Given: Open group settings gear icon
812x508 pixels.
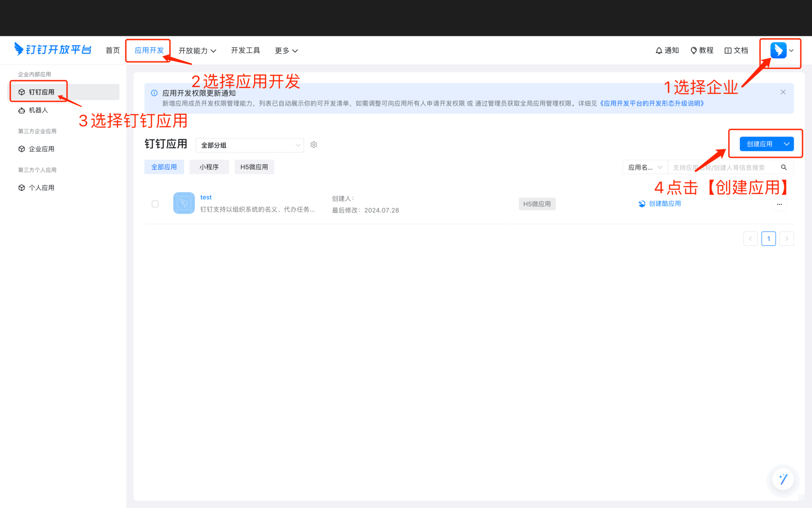Looking at the screenshot, I should pyautogui.click(x=314, y=145).
